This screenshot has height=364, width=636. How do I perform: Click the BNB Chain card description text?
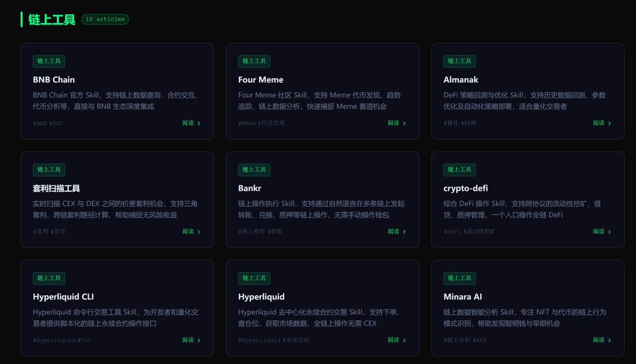(x=116, y=101)
